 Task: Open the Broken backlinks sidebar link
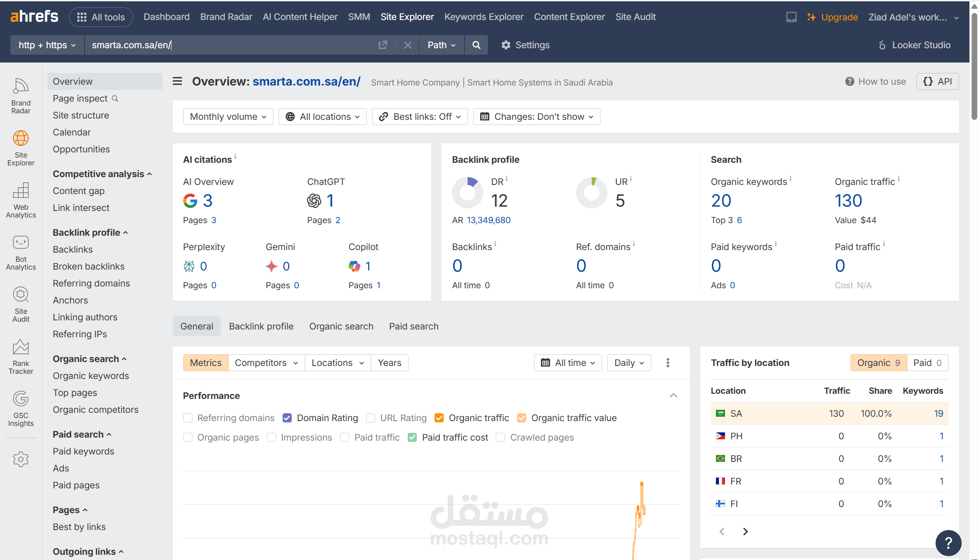(x=89, y=266)
